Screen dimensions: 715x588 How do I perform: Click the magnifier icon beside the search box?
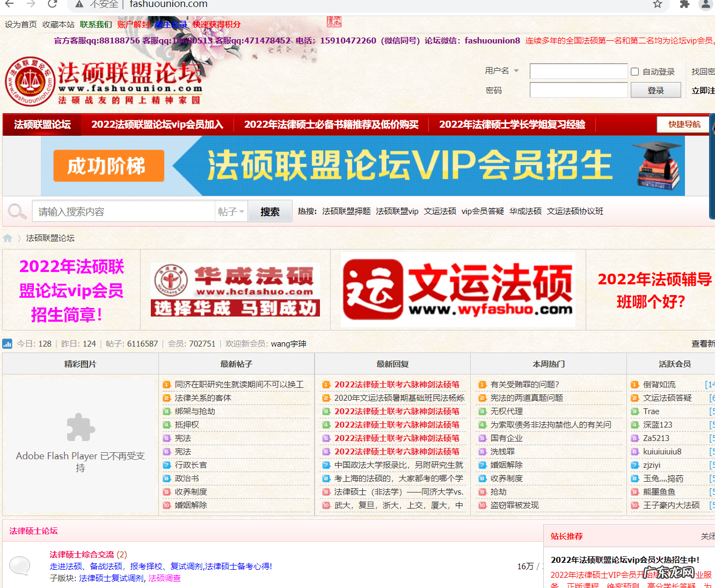coord(17,211)
